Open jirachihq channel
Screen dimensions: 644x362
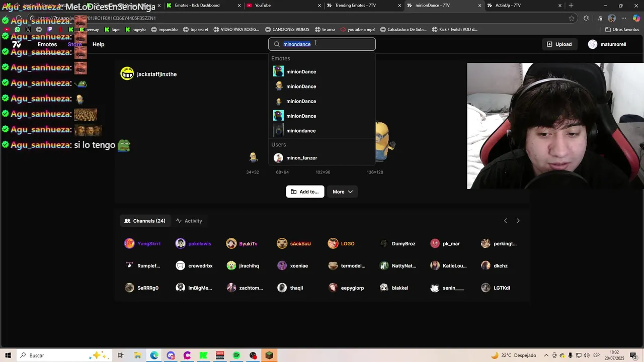click(243, 266)
